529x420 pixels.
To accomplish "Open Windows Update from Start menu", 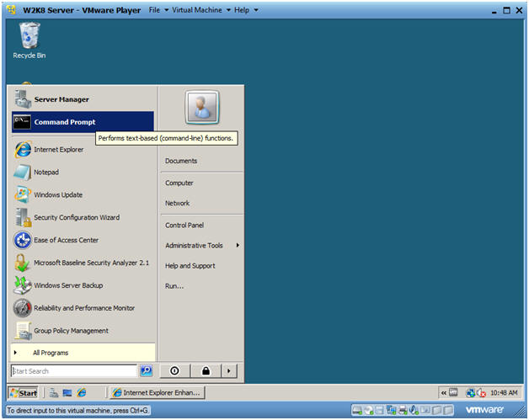I will (x=83, y=194).
